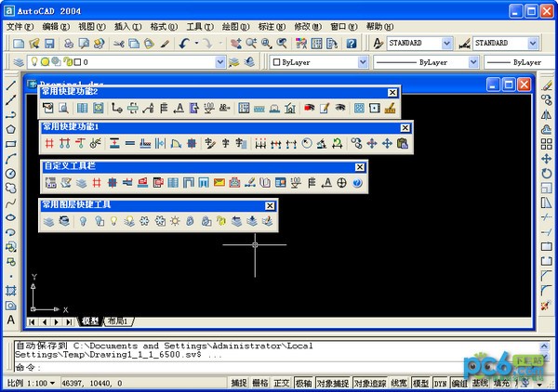Open the Layer Properties Manager icon
558x392 pixels.
point(19,62)
